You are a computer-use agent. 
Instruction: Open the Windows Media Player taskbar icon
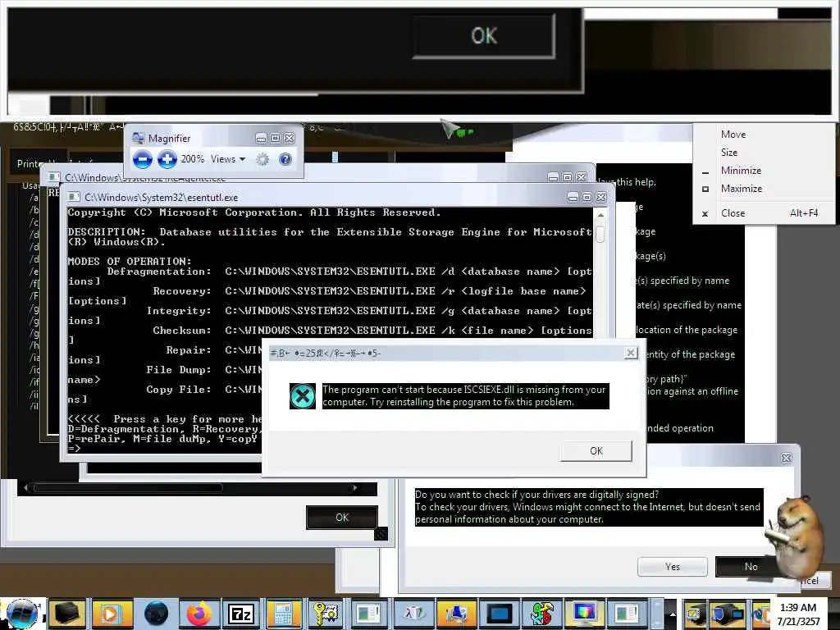tap(112, 614)
